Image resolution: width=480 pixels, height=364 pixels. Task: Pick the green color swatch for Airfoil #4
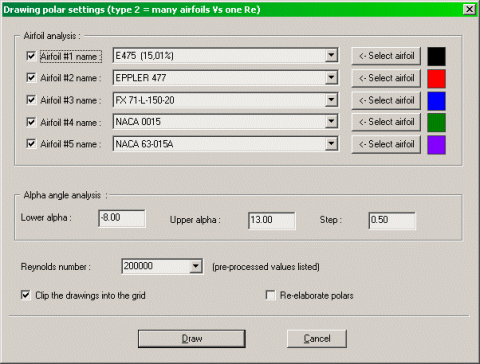[436, 123]
